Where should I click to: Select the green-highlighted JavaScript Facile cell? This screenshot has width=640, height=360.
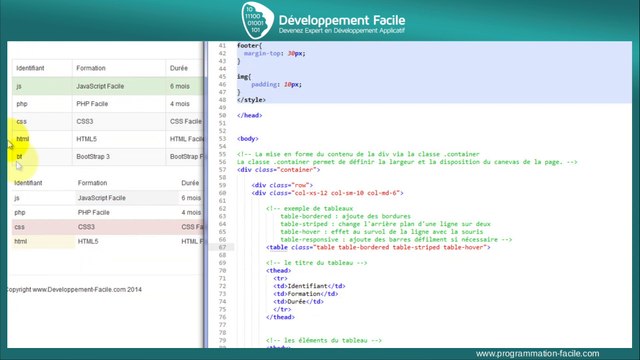tap(119, 86)
